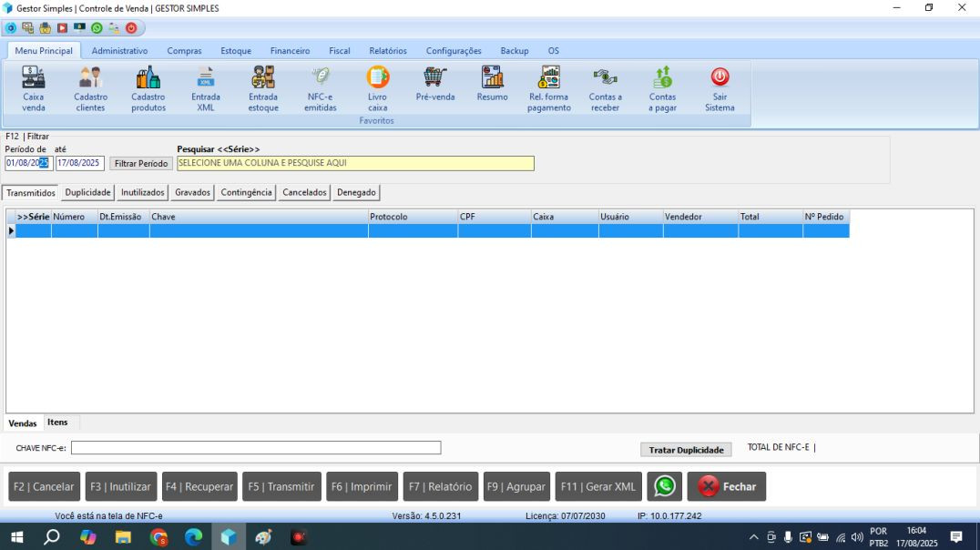Open the Resumo report icon
The width and height of the screenshot is (980, 550).
pyautogui.click(x=492, y=79)
